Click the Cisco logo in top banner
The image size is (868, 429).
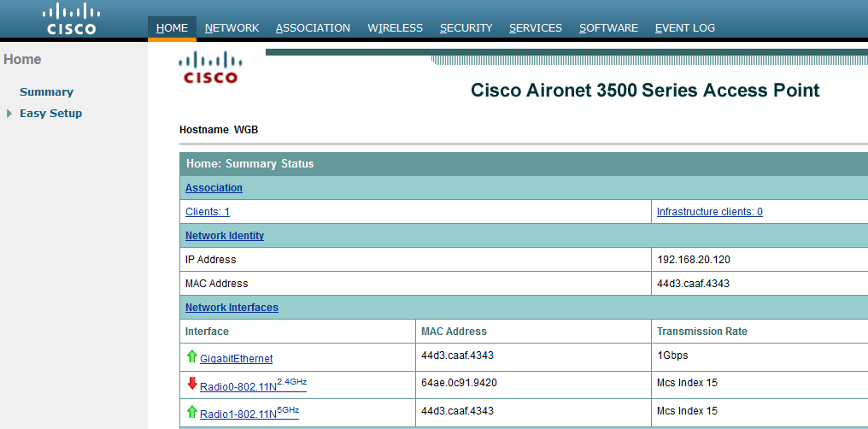pyautogui.click(x=72, y=19)
